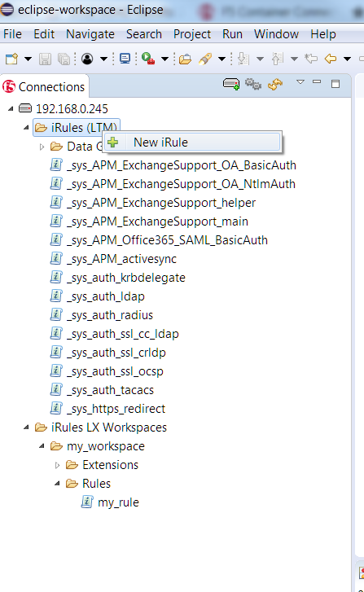Viewport: 364px width, 592px height.
Task: Click the Back navigation arrow icon
Action: tap(331, 59)
